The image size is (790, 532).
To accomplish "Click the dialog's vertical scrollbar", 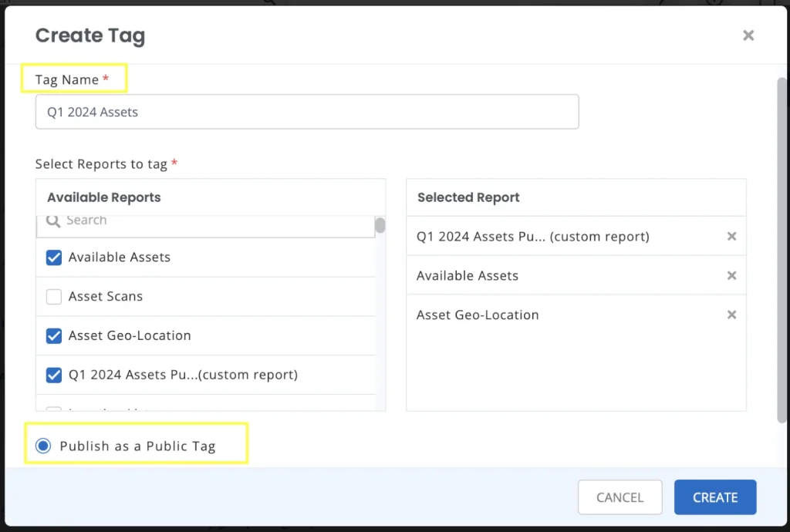I will pyautogui.click(x=782, y=250).
